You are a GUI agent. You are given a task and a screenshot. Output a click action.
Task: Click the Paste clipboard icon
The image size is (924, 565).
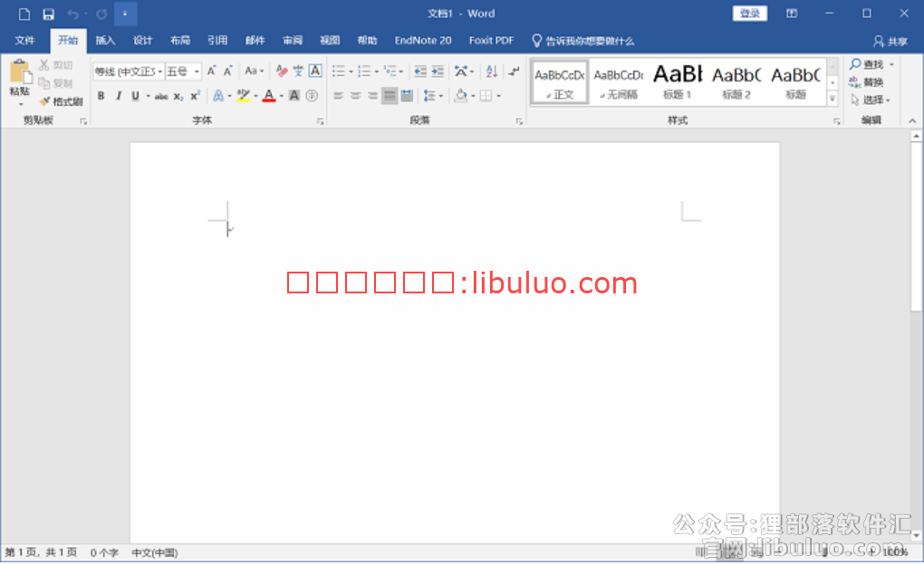click(x=20, y=72)
